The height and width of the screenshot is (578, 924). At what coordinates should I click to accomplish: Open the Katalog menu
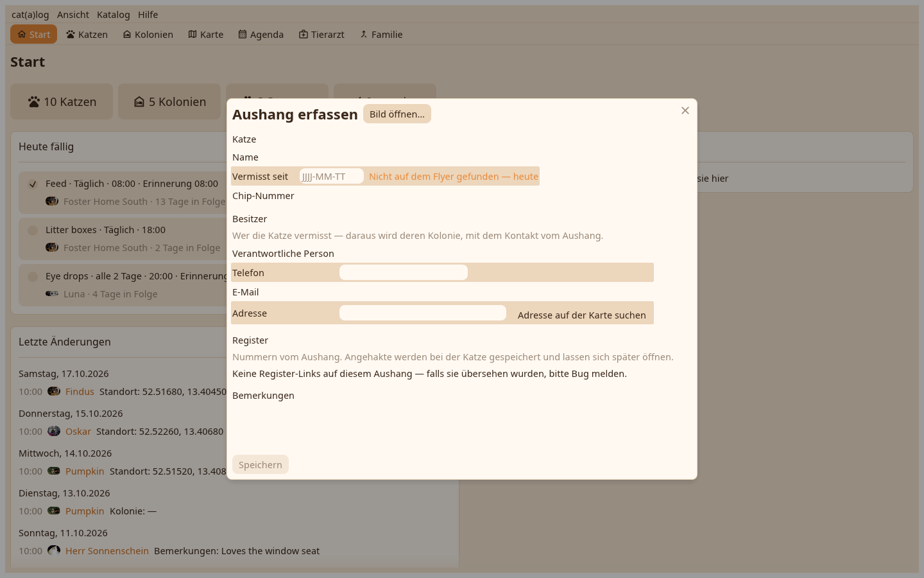click(x=114, y=15)
